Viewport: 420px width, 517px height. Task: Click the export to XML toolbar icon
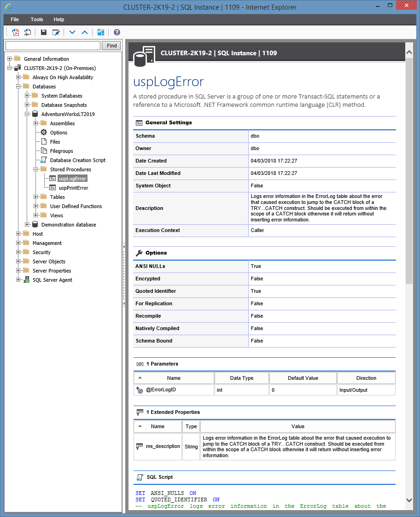click(28, 32)
